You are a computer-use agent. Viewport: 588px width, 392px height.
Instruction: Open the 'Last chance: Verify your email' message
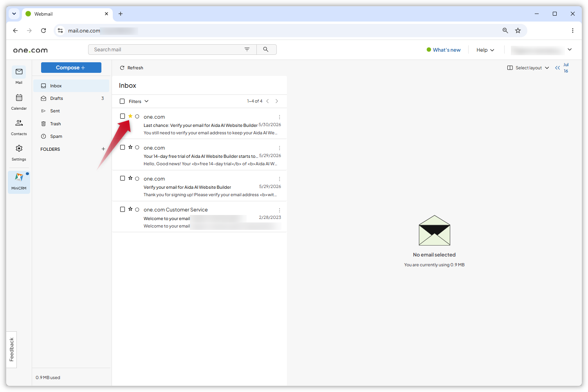(x=200, y=123)
